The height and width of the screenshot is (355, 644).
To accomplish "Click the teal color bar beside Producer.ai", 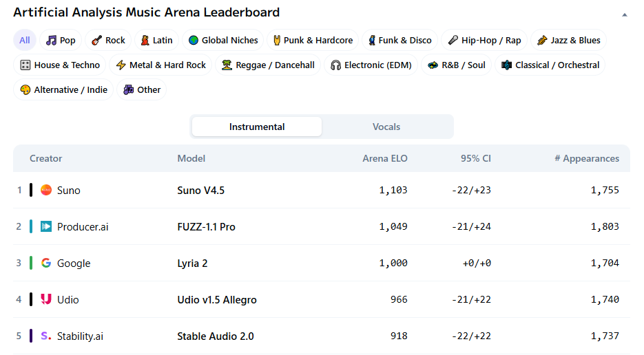I will click(31, 226).
